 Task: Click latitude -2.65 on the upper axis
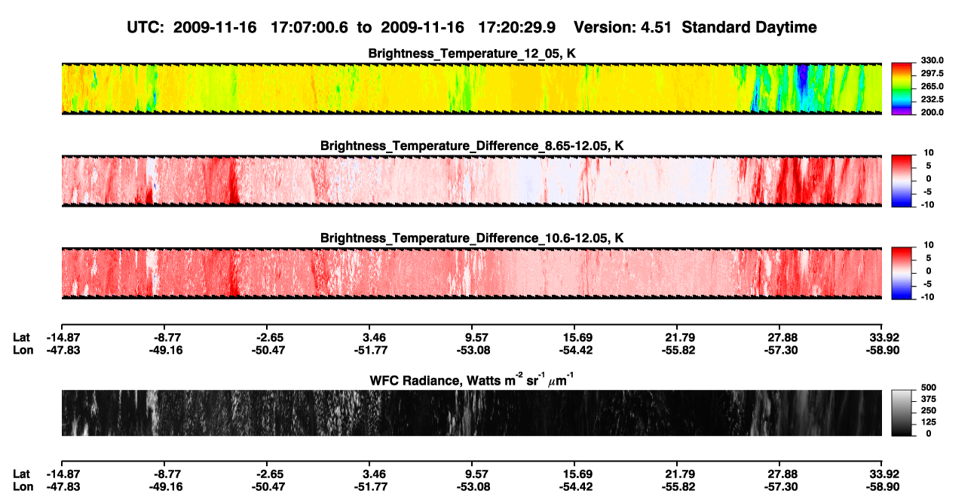point(268,337)
